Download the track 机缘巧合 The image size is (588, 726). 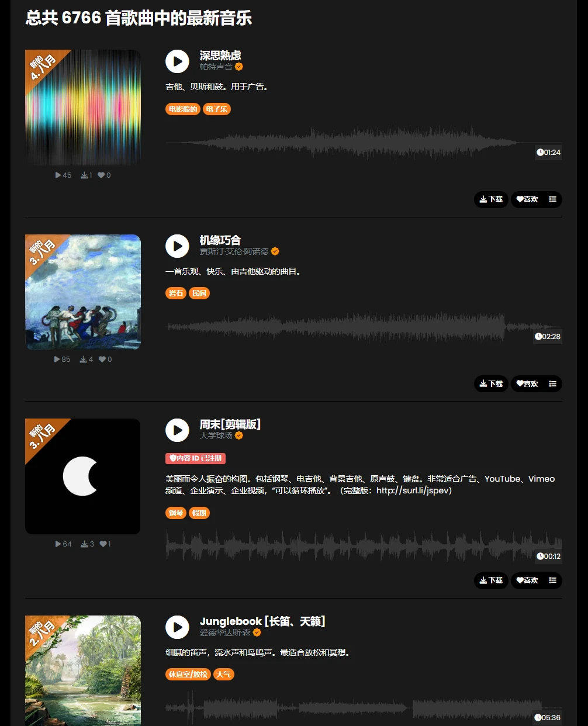pos(491,383)
